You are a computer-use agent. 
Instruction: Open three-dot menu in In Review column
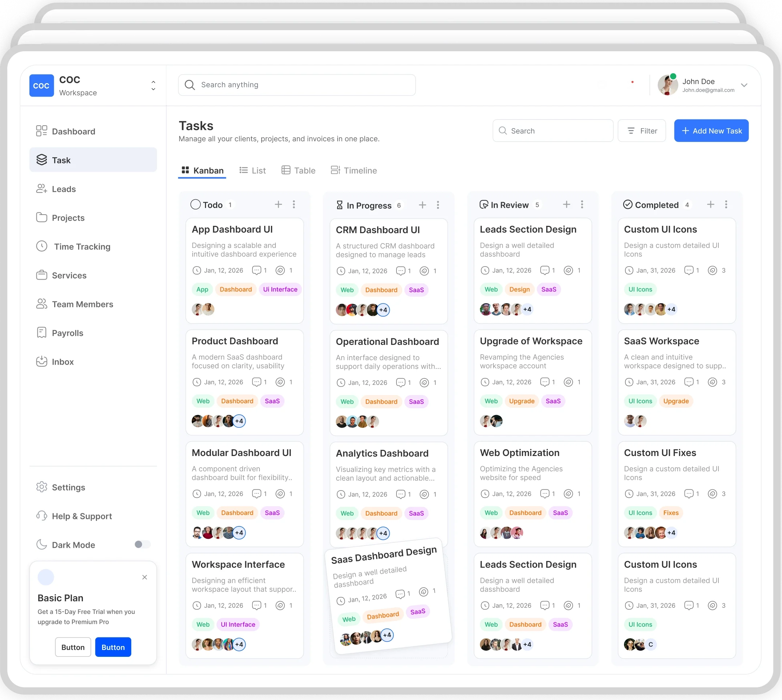coord(582,205)
